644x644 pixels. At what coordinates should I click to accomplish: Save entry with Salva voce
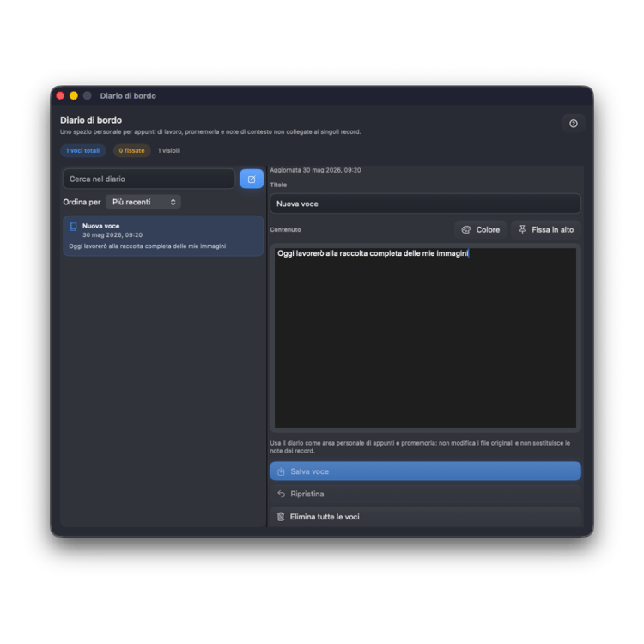point(425,471)
